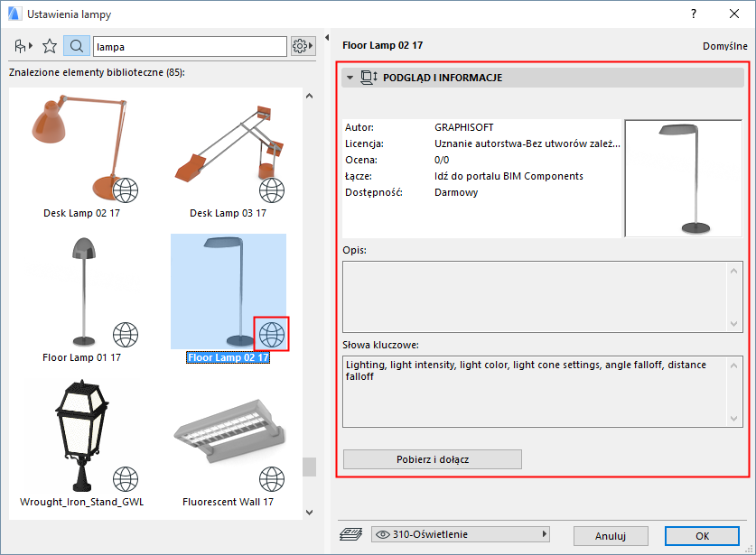The height and width of the screenshot is (555, 756).
Task: Click globe icon on Wrought_Iron_Stand_GWL
Action: [x=126, y=479]
